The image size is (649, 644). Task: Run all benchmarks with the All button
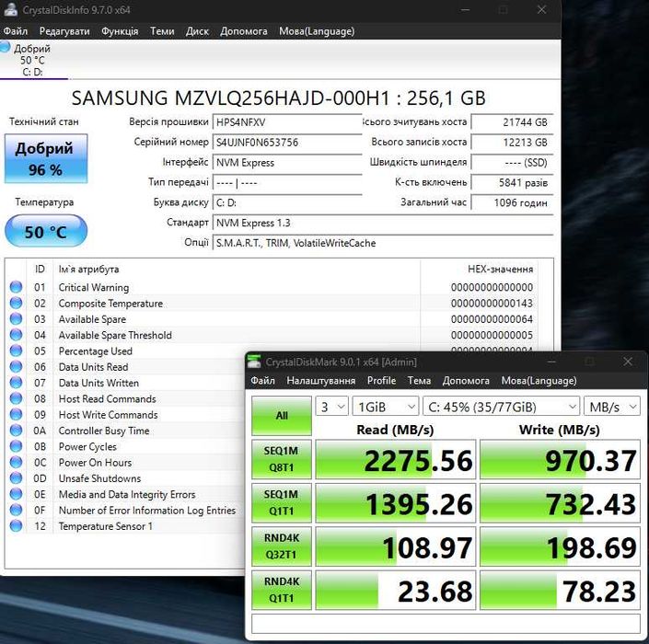[x=282, y=416]
